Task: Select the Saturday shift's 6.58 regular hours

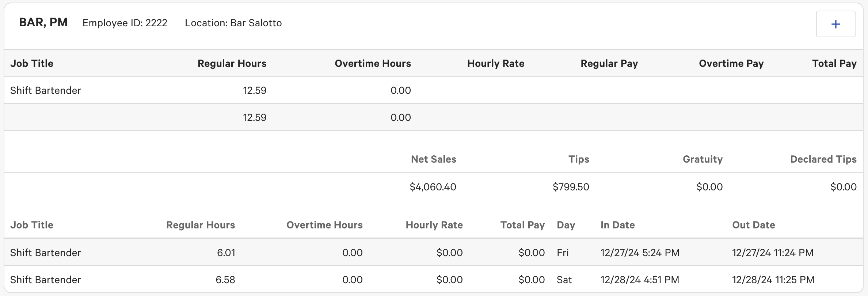Action: pos(225,280)
